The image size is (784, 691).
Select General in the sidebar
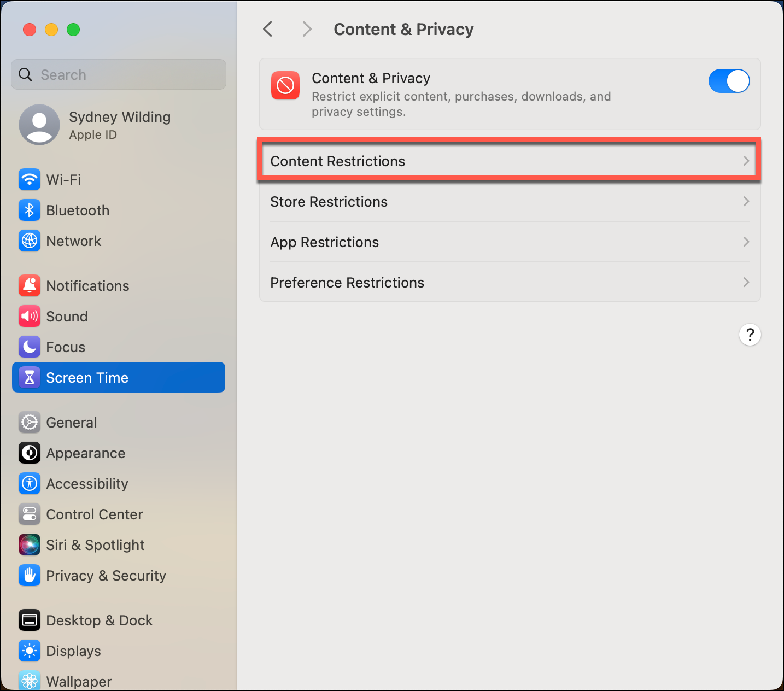coord(72,423)
